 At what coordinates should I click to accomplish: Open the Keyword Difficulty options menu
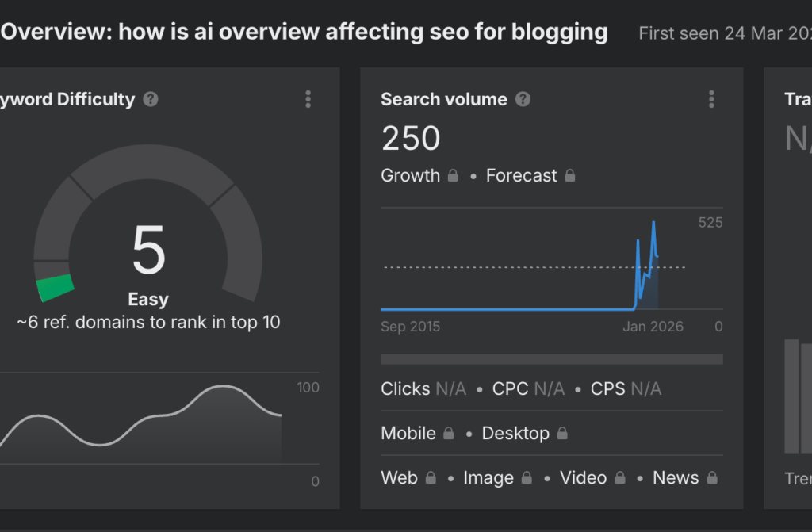(x=308, y=98)
